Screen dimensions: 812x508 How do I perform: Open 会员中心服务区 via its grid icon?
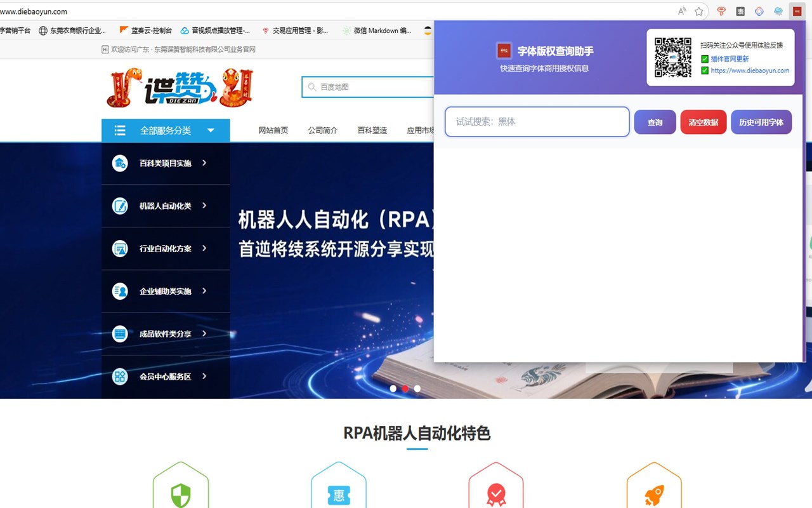(x=120, y=376)
